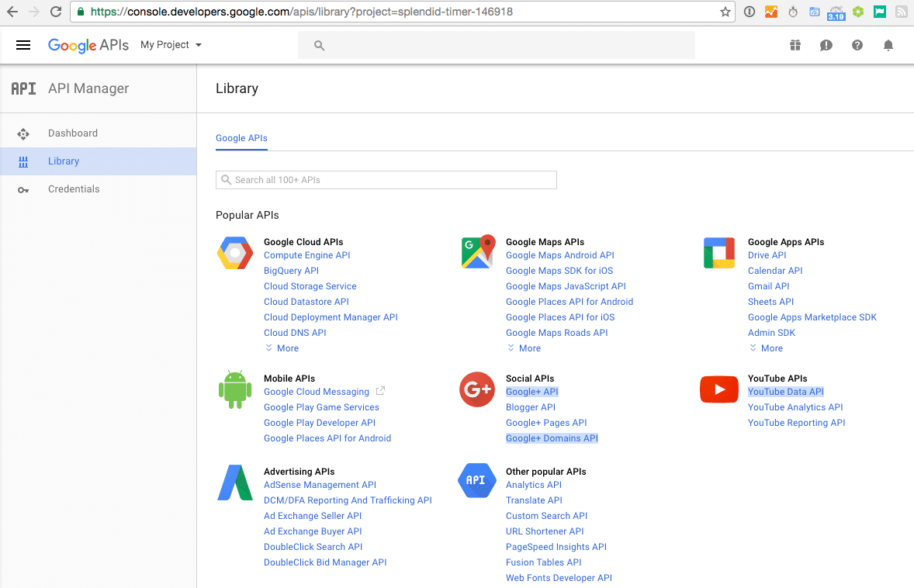Open the Fusion Tables API link

543,562
